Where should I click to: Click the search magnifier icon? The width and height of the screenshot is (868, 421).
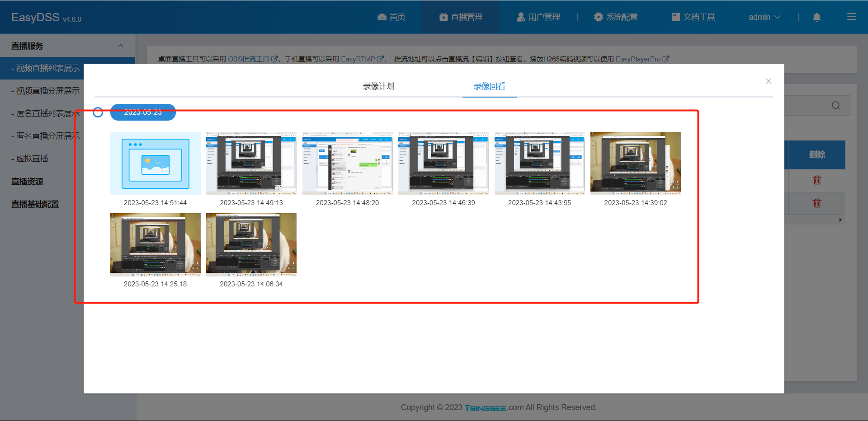point(835,105)
